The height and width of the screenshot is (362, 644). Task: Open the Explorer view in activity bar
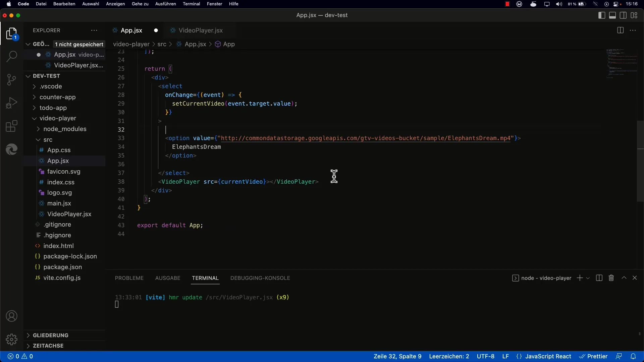coord(12,34)
